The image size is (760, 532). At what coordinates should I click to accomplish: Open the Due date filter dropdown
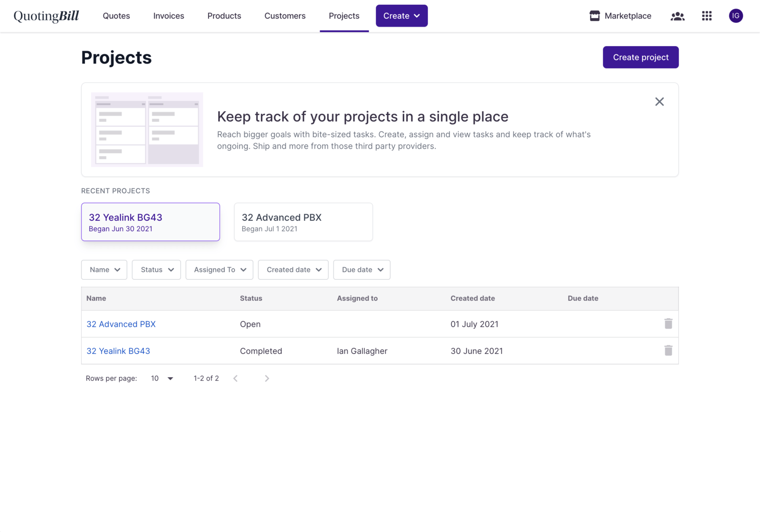coord(362,270)
